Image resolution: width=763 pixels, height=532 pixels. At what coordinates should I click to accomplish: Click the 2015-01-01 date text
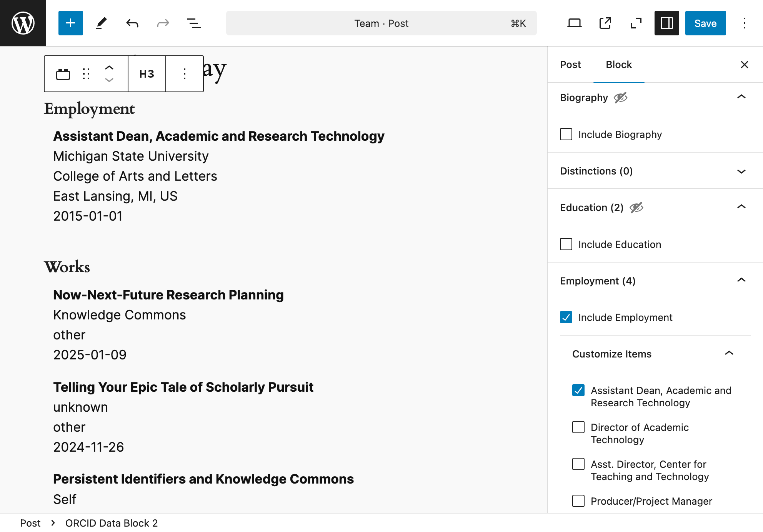pyautogui.click(x=88, y=216)
